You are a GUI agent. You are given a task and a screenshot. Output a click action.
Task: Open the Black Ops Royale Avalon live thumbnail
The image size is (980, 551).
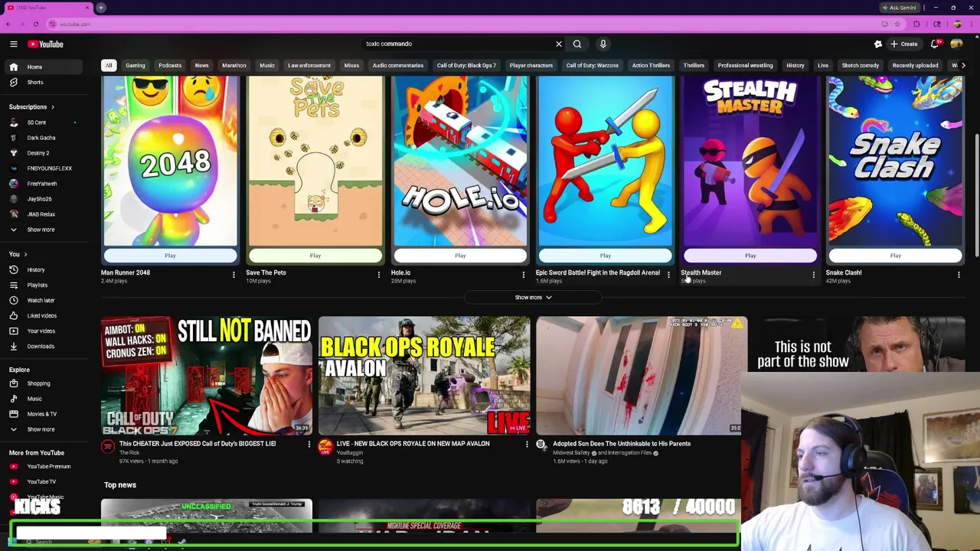click(x=424, y=375)
